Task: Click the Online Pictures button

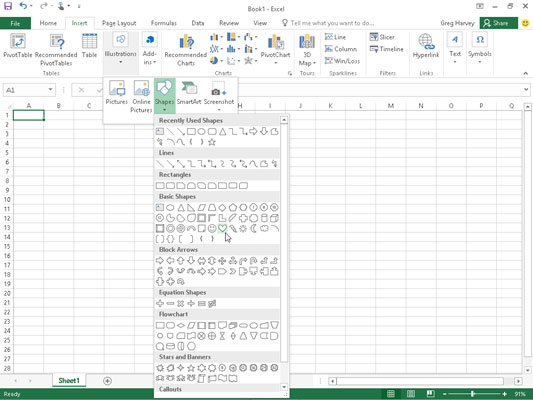Action: click(x=141, y=96)
